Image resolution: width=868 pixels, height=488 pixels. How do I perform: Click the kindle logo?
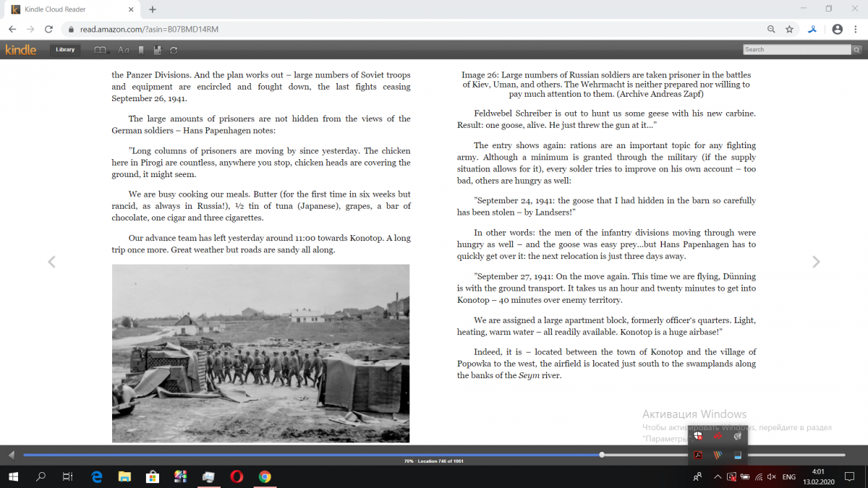click(x=20, y=50)
